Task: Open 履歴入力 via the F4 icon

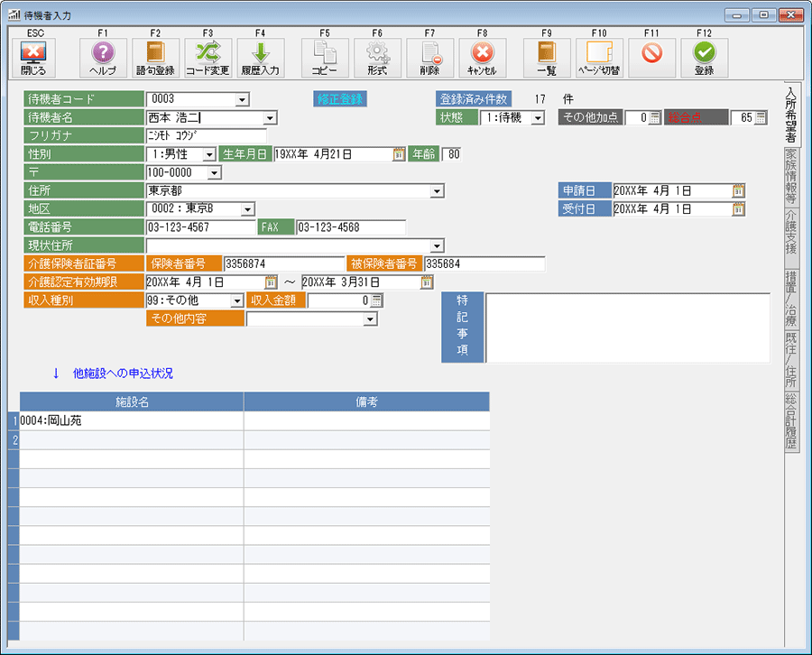Action: [x=260, y=58]
